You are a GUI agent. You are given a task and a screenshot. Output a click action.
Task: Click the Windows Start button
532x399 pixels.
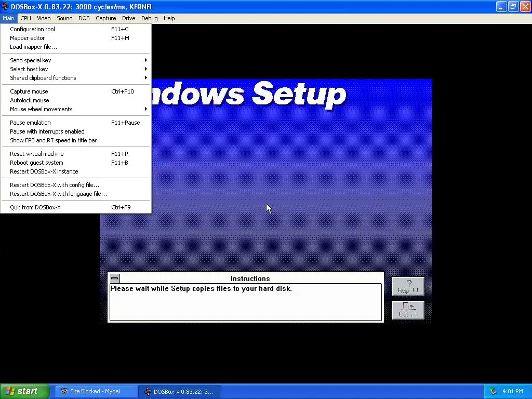pos(25,391)
